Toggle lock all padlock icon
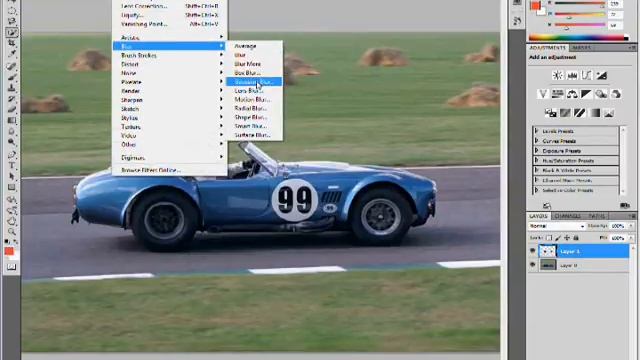 (576, 238)
